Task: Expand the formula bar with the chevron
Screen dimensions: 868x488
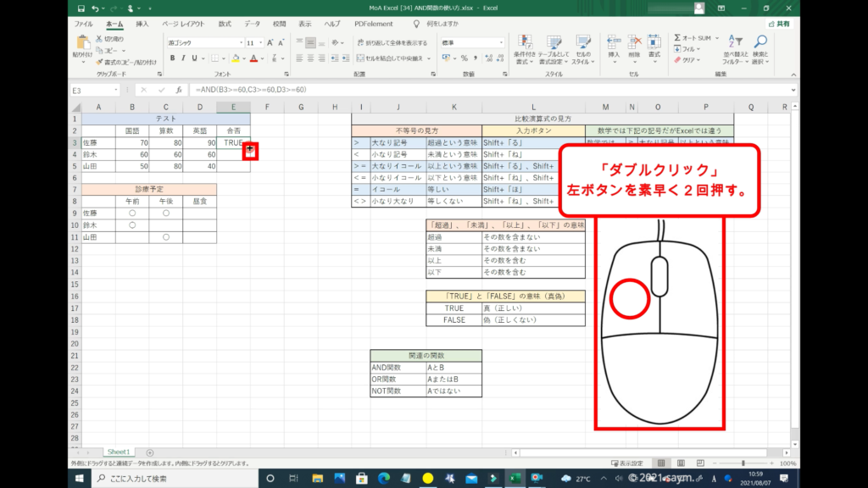Action: (793, 90)
